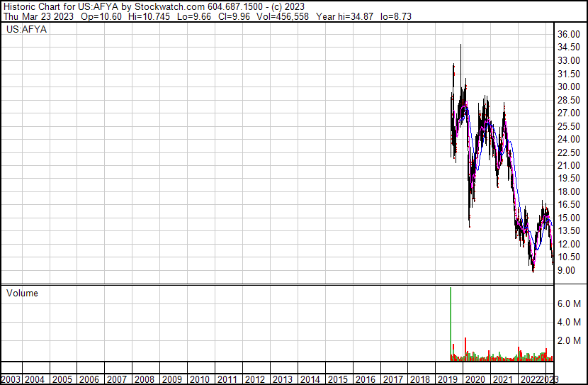The height and width of the screenshot is (385, 588).
Task: Click the 15.00 price axis label
Action: tap(568, 218)
